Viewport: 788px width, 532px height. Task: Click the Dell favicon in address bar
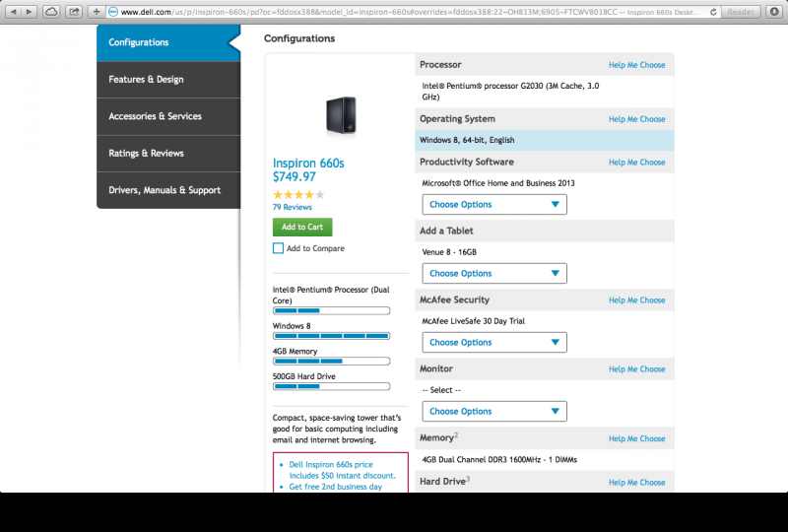point(113,12)
